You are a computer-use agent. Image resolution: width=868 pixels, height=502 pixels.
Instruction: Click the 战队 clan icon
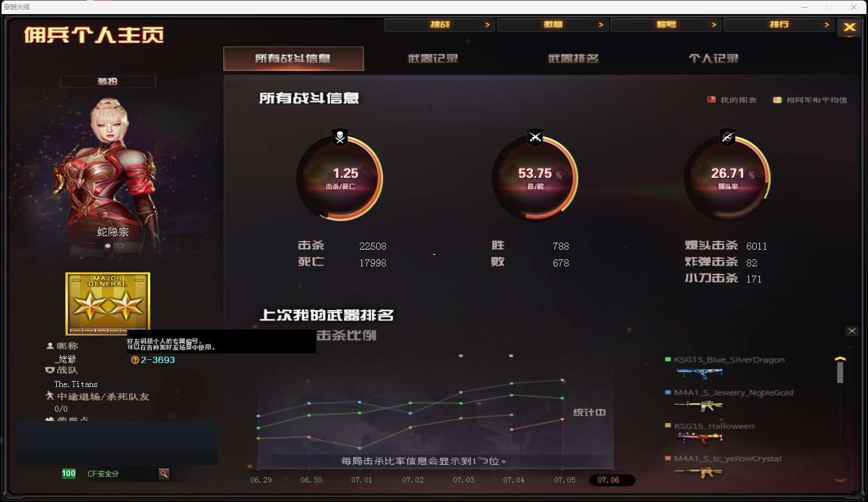pos(50,370)
